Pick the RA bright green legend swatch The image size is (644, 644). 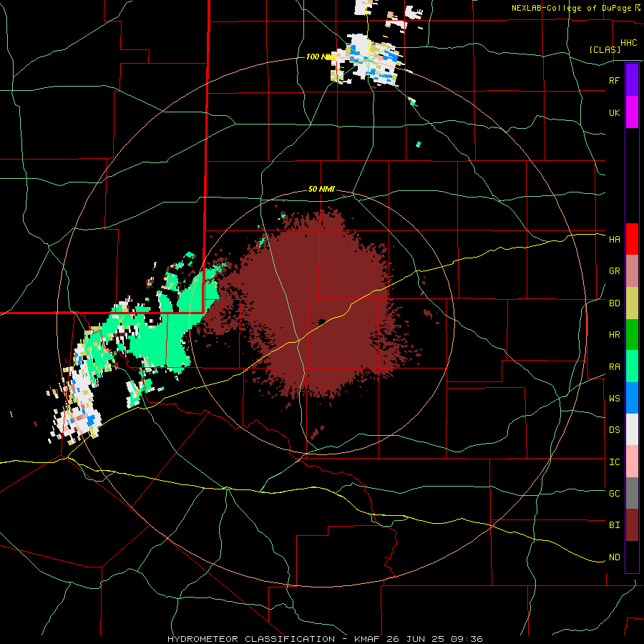pos(632,366)
